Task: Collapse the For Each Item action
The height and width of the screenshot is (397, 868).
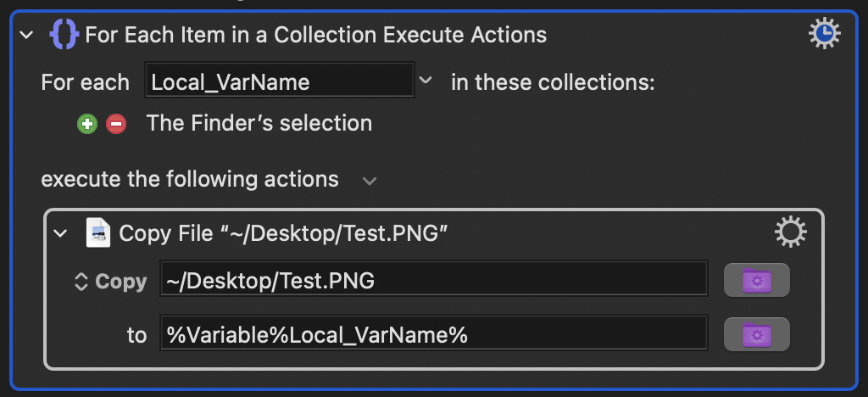Action: coord(26,36)
